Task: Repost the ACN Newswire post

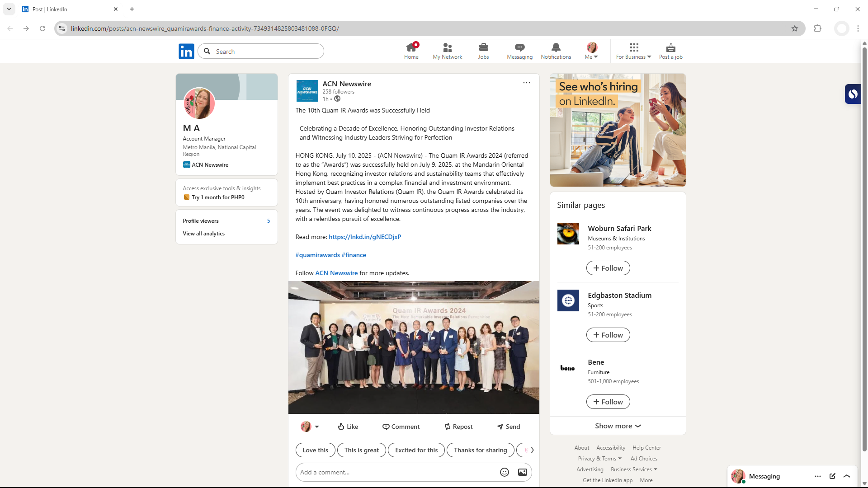Action: tap(458, 427)
